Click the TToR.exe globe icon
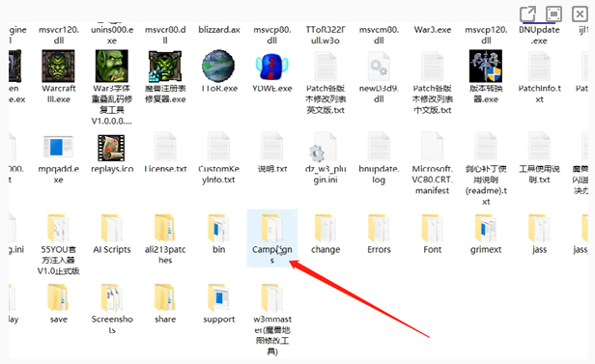 click(x=218, y=67)
